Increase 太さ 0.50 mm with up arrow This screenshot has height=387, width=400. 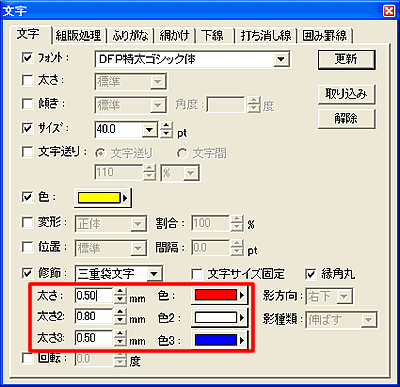pyautogui.click(x=120, y=291)
